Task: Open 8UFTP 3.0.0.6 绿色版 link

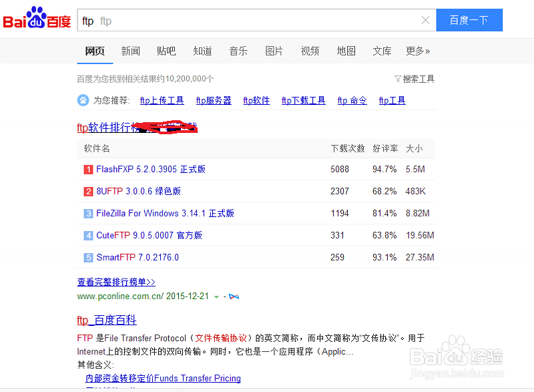Action: (138, 191)
